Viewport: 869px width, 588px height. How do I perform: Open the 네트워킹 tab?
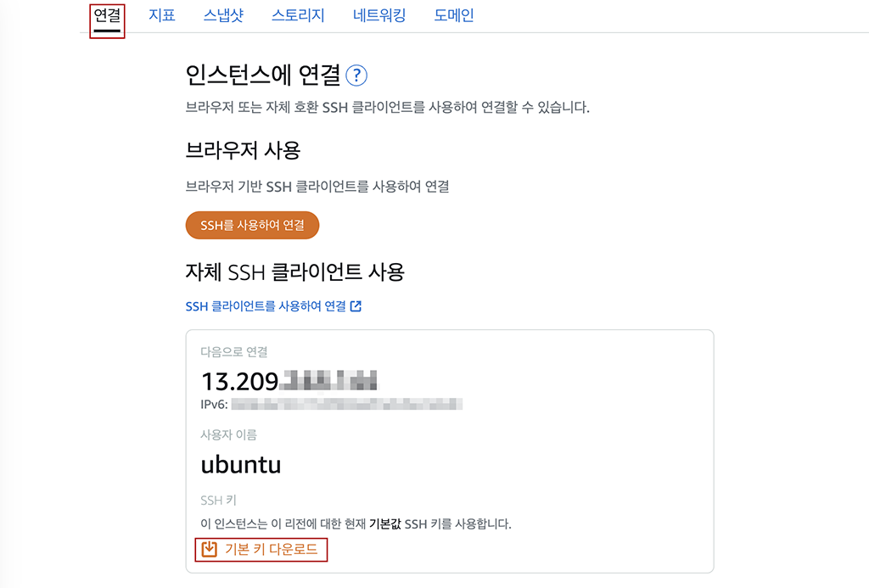point(379,15)
